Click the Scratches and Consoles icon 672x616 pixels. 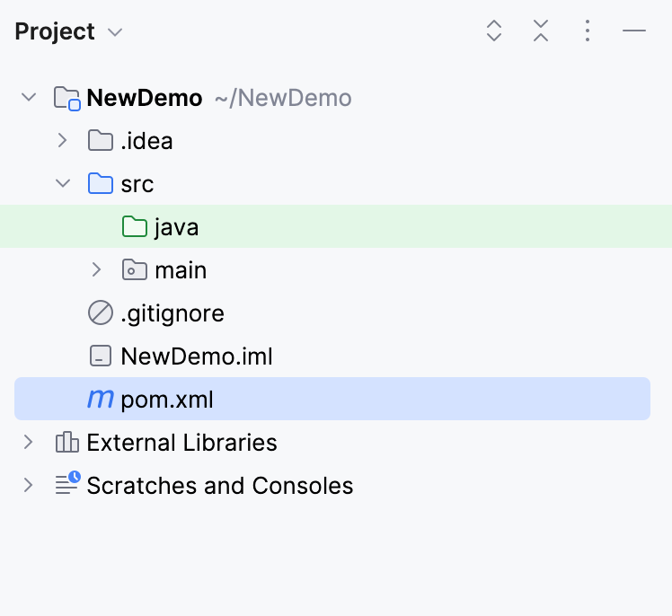[x=66, y=485]
